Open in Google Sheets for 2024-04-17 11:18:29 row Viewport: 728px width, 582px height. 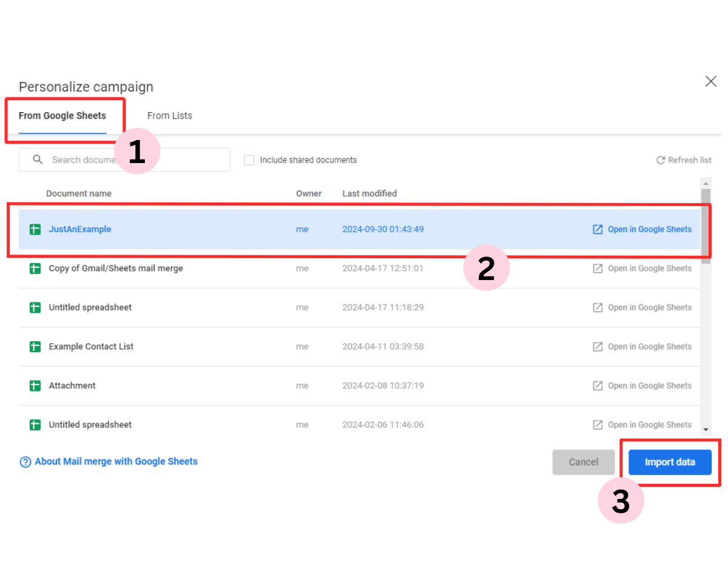[x=642, y=307]
